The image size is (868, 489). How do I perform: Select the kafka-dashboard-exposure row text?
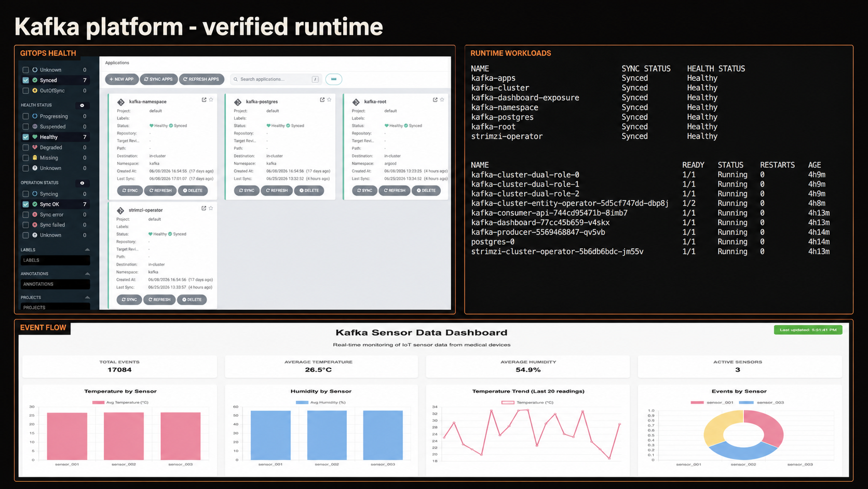tap(525, 98)
